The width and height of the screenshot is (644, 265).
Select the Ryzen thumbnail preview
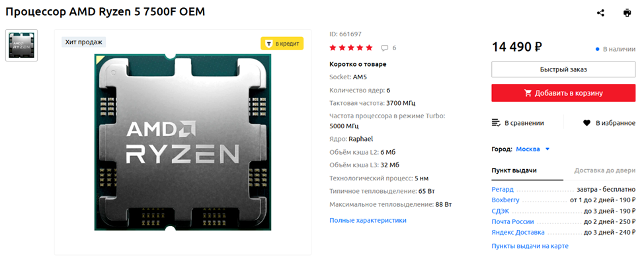21,45
